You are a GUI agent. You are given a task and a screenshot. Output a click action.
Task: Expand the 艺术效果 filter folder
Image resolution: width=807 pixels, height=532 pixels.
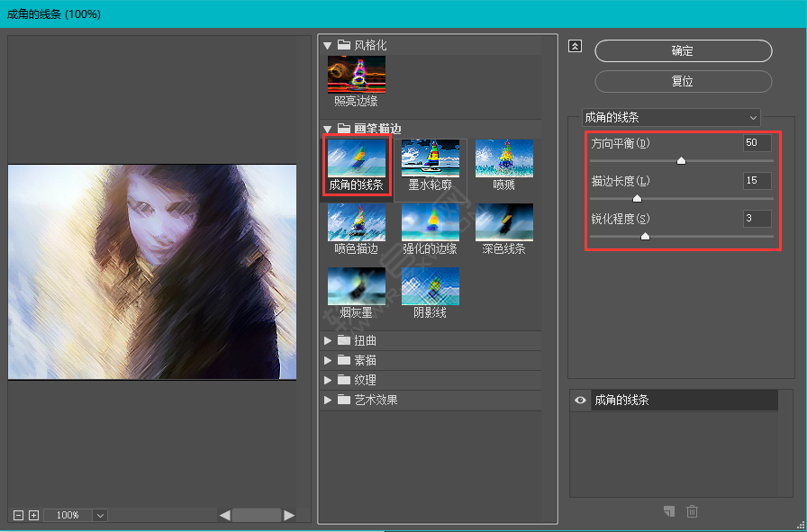tap(328, 401)
